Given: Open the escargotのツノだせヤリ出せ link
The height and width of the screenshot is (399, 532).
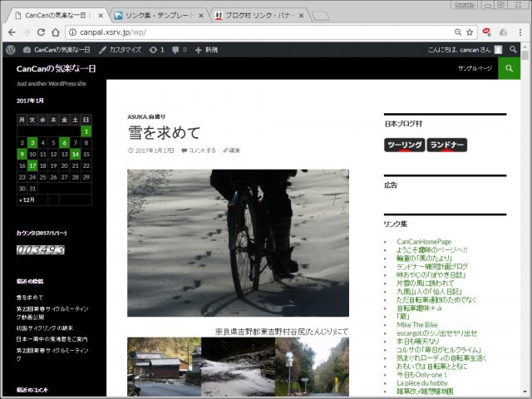Looking at the screenshot, I should [437, 333].
